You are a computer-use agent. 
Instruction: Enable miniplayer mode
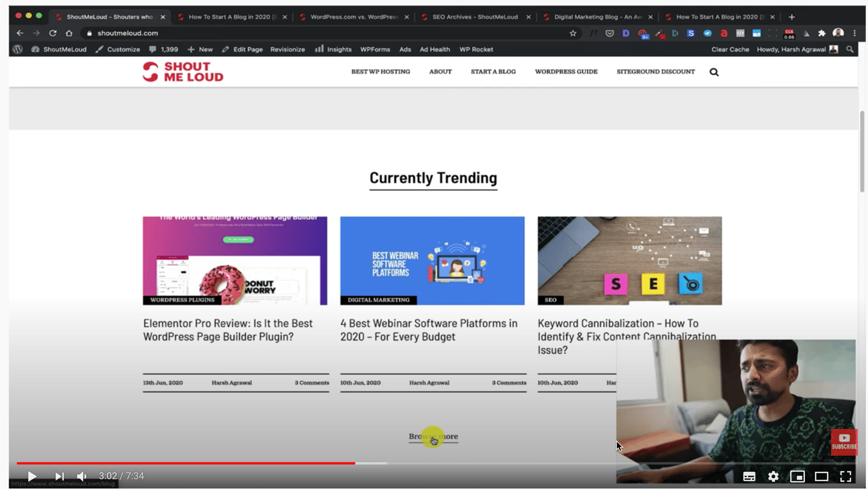pyautogui.click(x=797, y=476)
